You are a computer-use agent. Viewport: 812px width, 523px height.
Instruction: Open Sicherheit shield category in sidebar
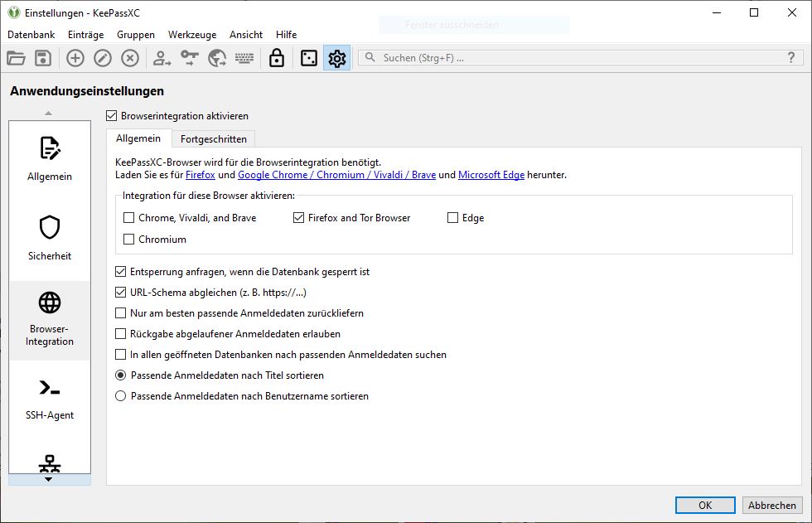[50, 238]
